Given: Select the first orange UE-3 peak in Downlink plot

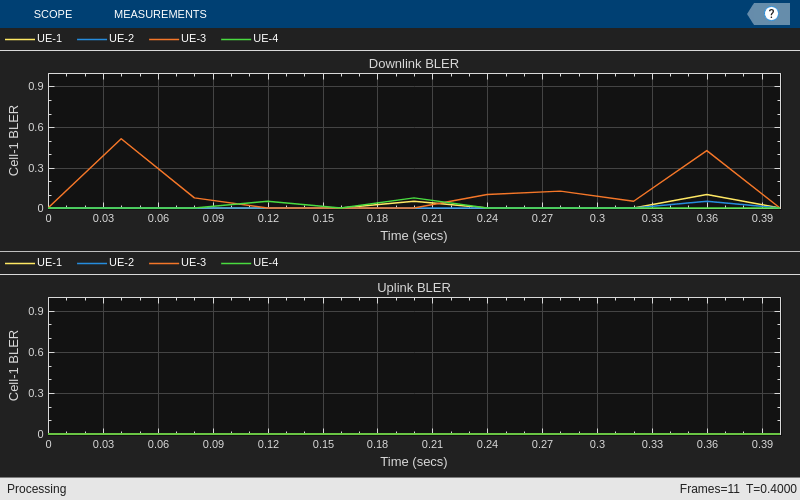Looking at the screenshot, I should pyautogui.click(x=121, y=139).
